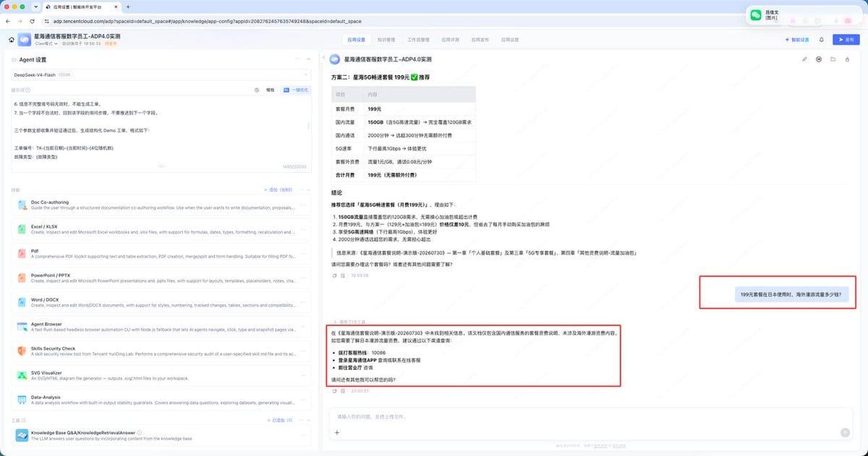Open a new browser tab with plus

pyautogui.click(x=128, y=7)
